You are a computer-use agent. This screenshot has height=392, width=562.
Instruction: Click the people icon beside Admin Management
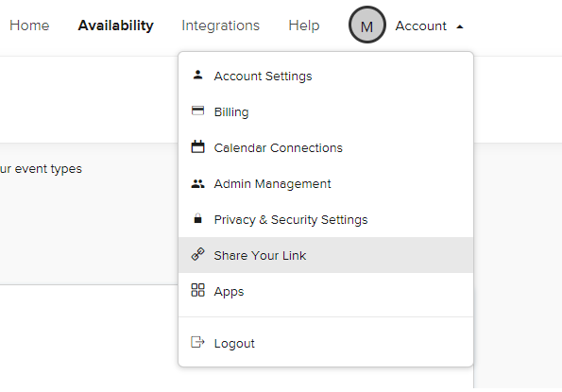tap(197, 184)
